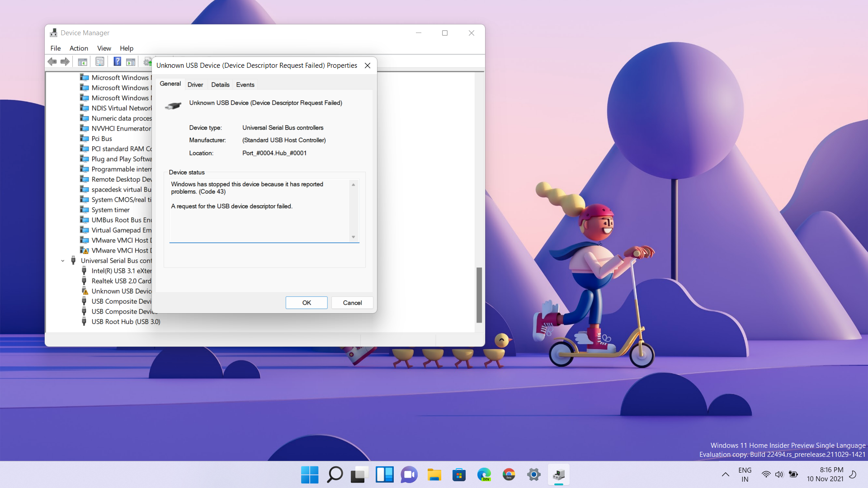Viewport: 868px width, 488px height.
Task: Select Programmable interrupt controller entry
Action: click(x=117, y=169)
